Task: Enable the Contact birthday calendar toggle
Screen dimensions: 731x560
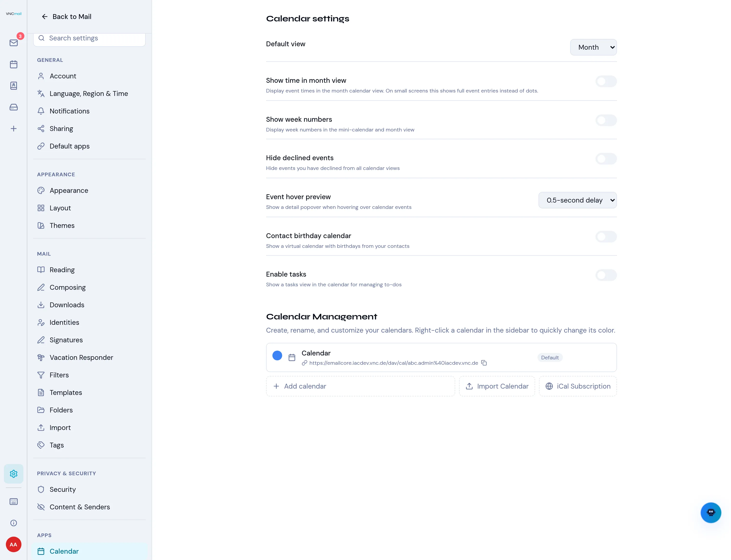Action: tap(606, 237)
